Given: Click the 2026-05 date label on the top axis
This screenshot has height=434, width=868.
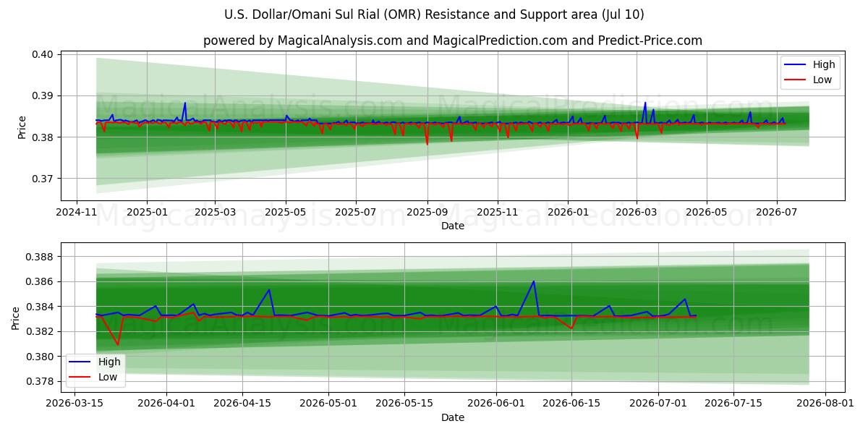Looking at the screenshot, I should (x=706, y=213).
